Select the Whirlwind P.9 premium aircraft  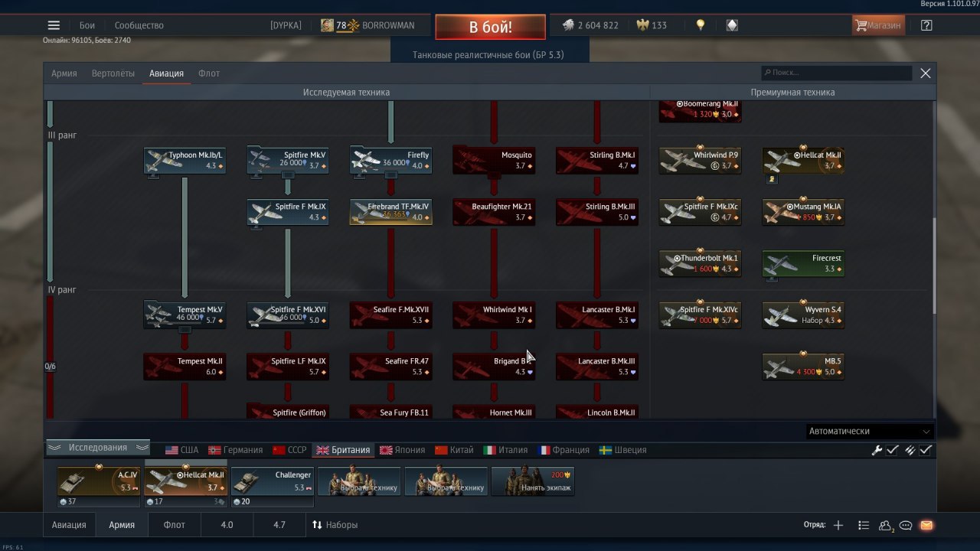(x=700, y=161)
